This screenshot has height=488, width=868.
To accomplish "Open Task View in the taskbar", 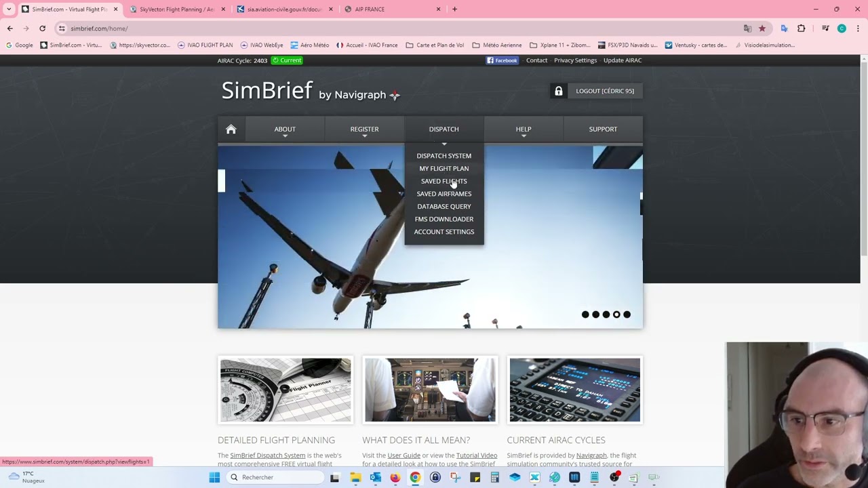I will tap(334, 477).
